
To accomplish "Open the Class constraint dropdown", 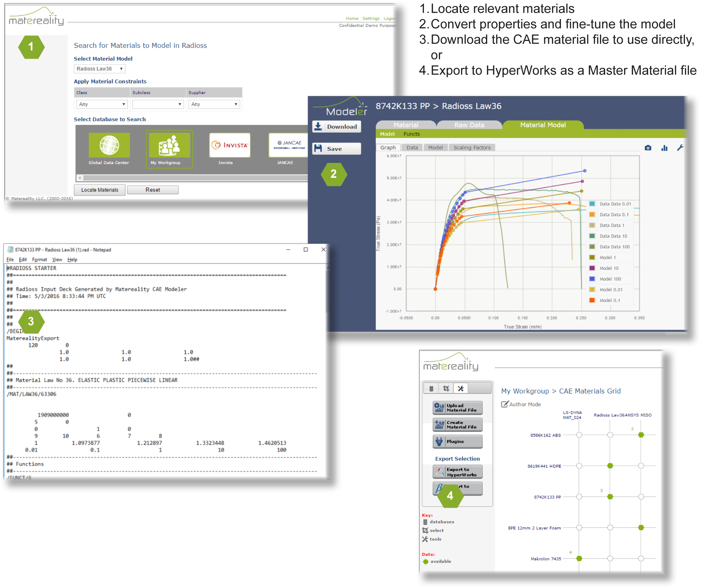I will [x=102, y=104].
